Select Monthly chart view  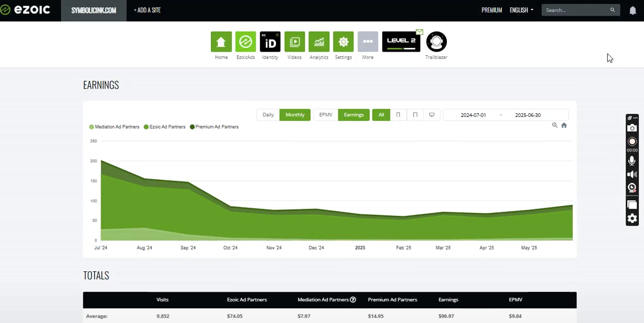point(295,115)
